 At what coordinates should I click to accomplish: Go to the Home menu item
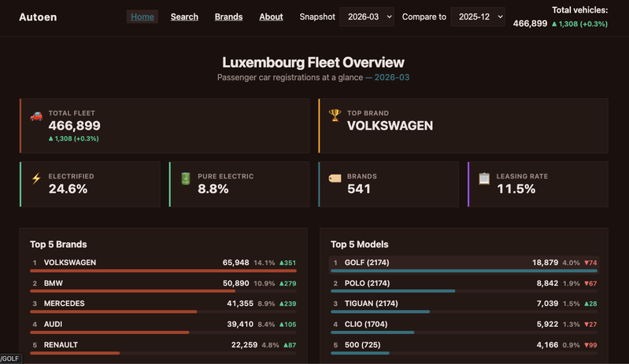click(x=142, y=17)
